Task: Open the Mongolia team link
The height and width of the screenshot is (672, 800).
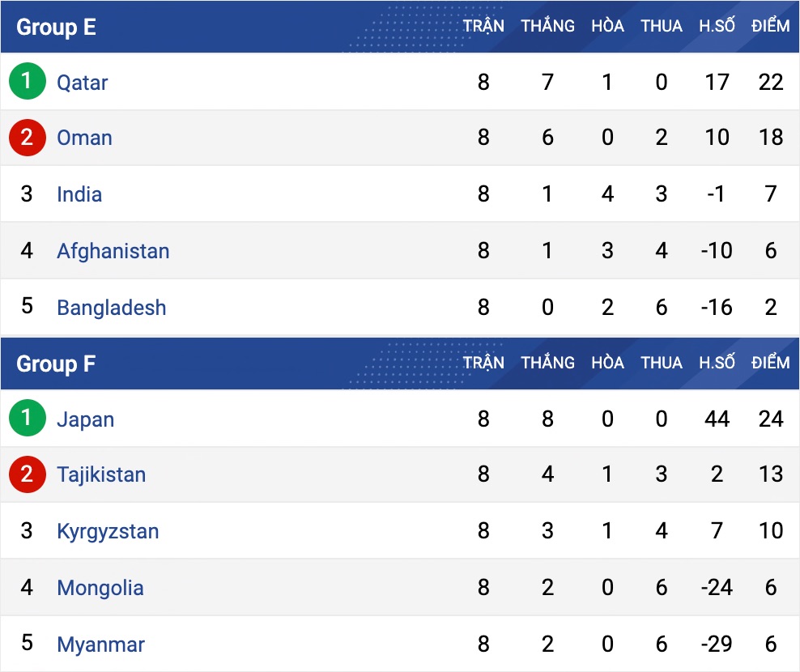Action: pyautogui.click(x=100, y=588)
